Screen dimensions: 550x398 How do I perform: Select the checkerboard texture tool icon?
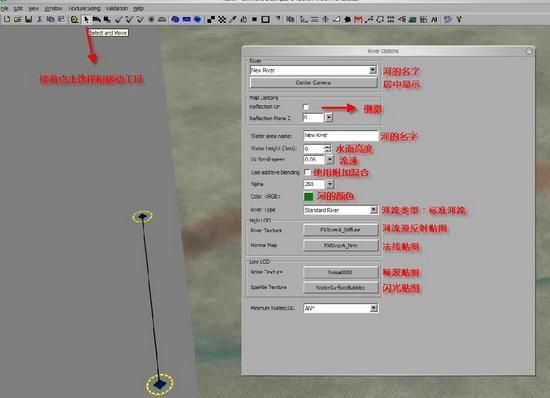click(222, 20)
